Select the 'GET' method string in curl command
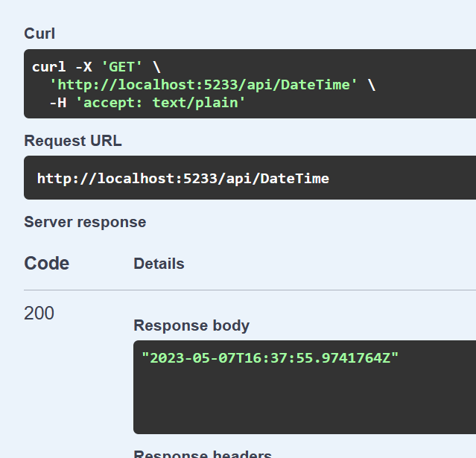 [x=121, y=67]
